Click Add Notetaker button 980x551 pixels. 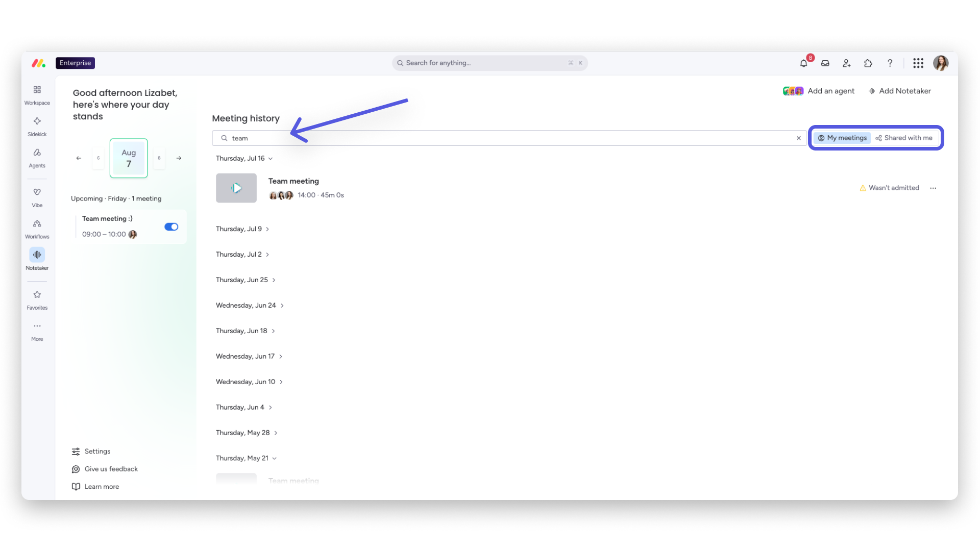[899, 91]
